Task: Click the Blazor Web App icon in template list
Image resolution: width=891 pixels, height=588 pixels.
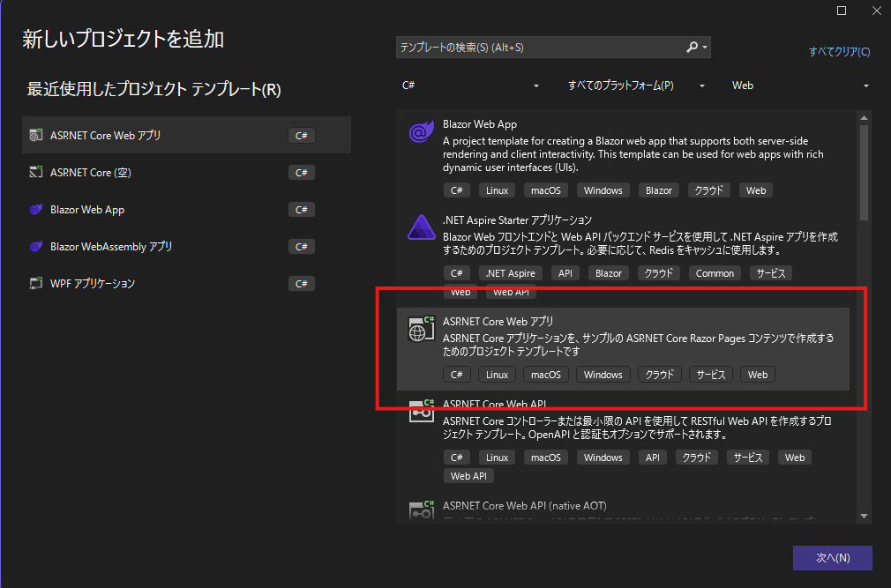Action: click(x=422, y=132)
